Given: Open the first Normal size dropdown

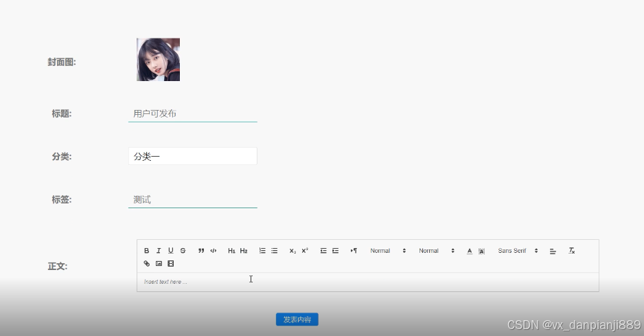Looking at the screenshot, I should [x=388, y=251].
